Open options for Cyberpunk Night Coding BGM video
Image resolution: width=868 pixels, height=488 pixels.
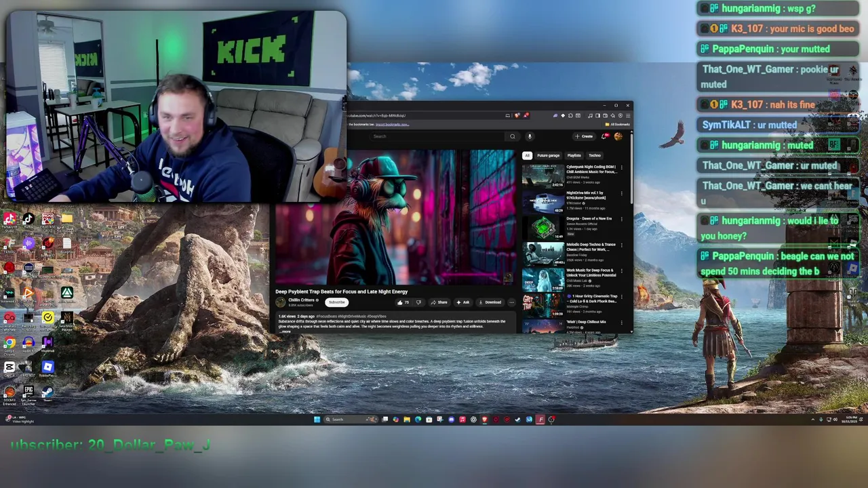click(x=622, y=167)
